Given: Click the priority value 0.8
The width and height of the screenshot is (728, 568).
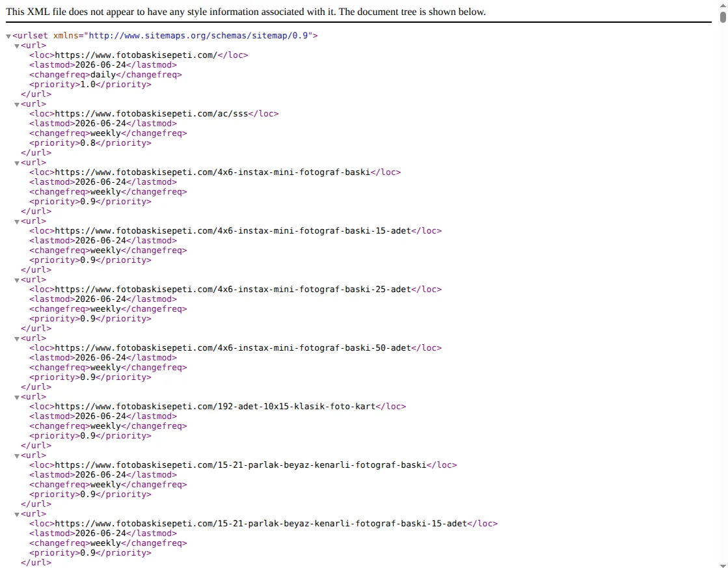Looking at the screenshot, I should [88, 142].
